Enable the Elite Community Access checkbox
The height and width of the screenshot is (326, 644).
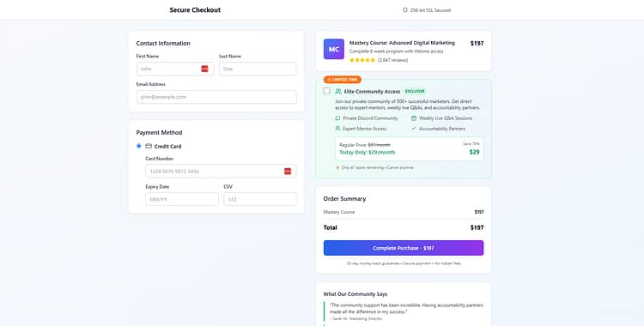326,91
